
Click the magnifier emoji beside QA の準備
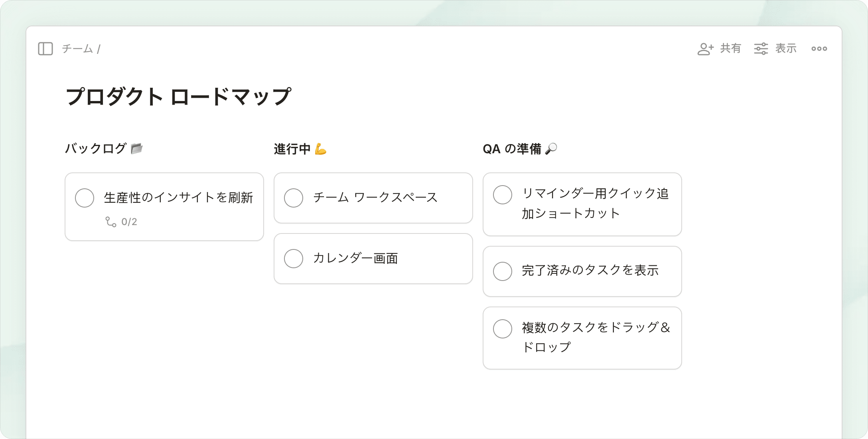click(x=551, y=148)
